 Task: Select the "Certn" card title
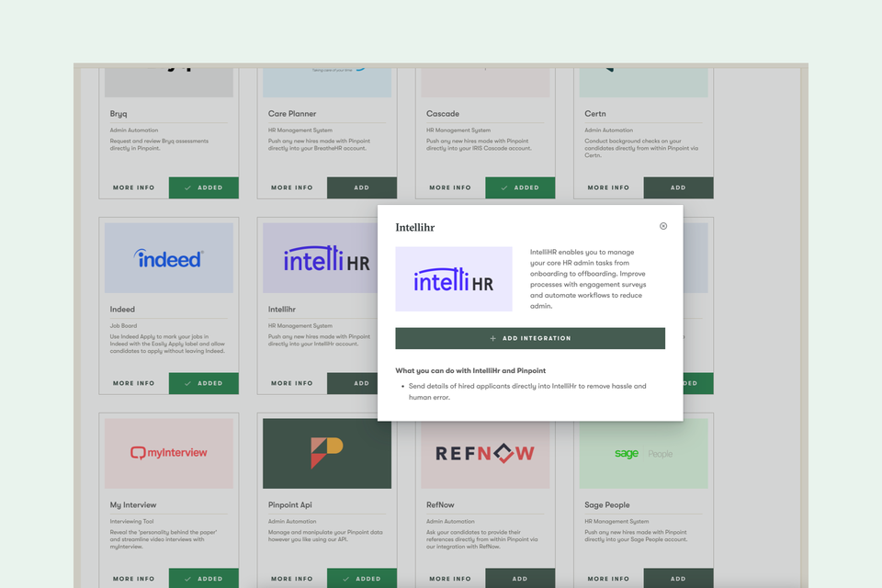coord(595,114)
